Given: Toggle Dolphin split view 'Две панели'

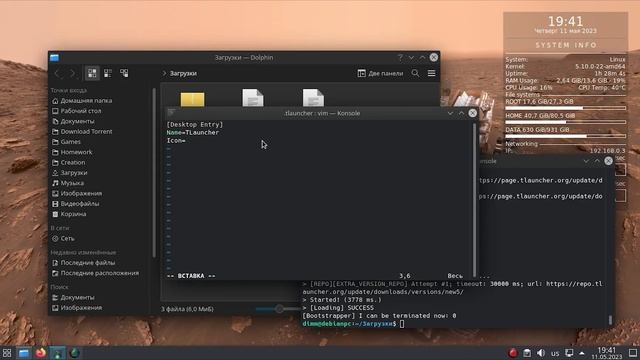Looking at the screenshot, I should [380, 73].
